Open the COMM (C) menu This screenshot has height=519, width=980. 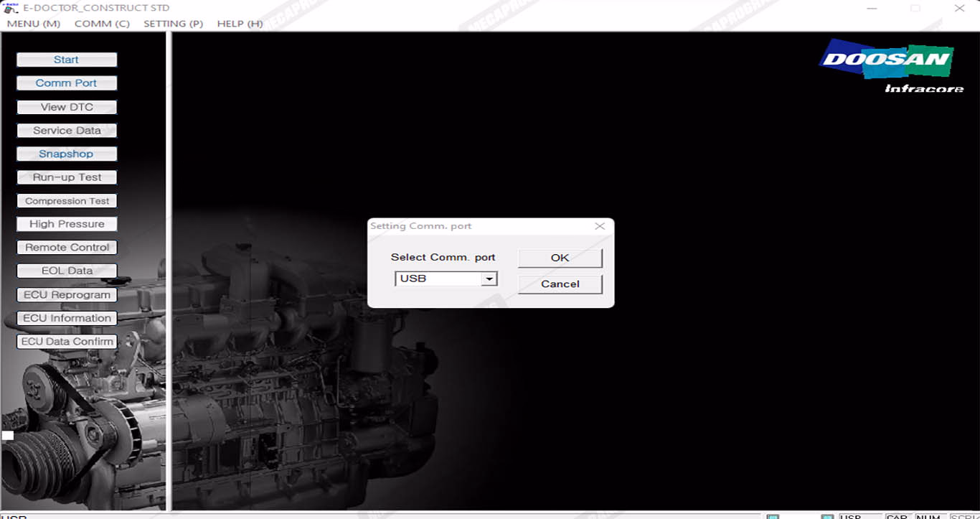click(102, 24)
